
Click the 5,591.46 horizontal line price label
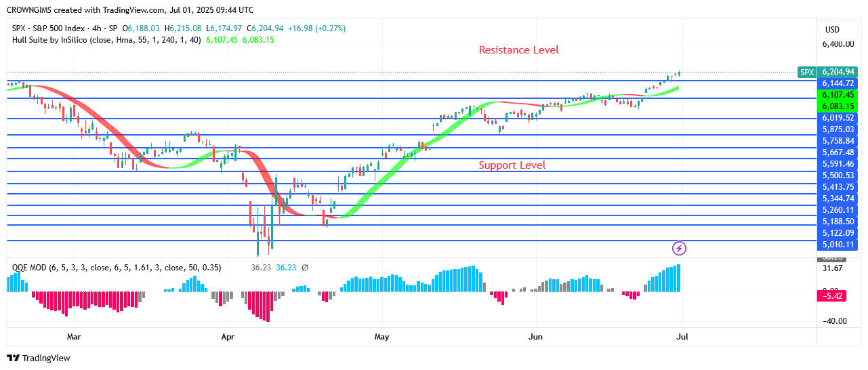(838, 164)
